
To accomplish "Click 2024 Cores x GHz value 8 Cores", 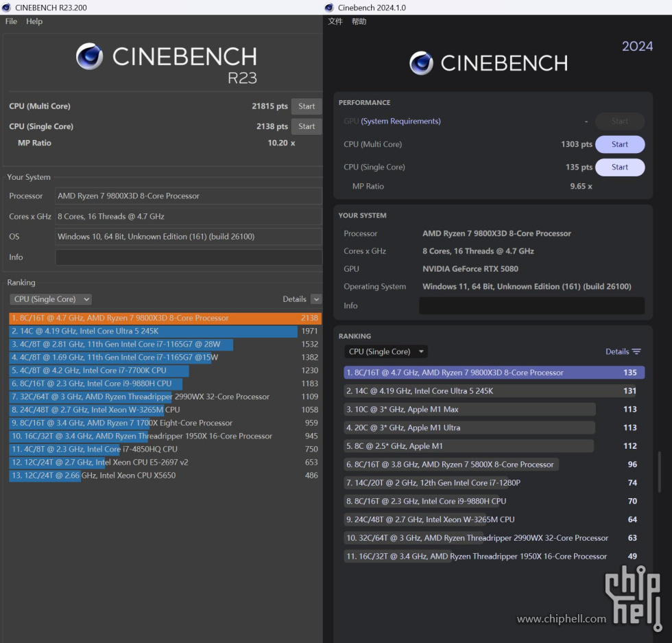I will [x=478, y=251].
